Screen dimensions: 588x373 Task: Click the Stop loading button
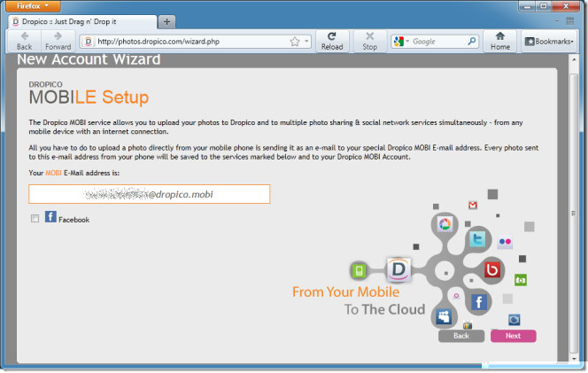(x=370, y=42)
